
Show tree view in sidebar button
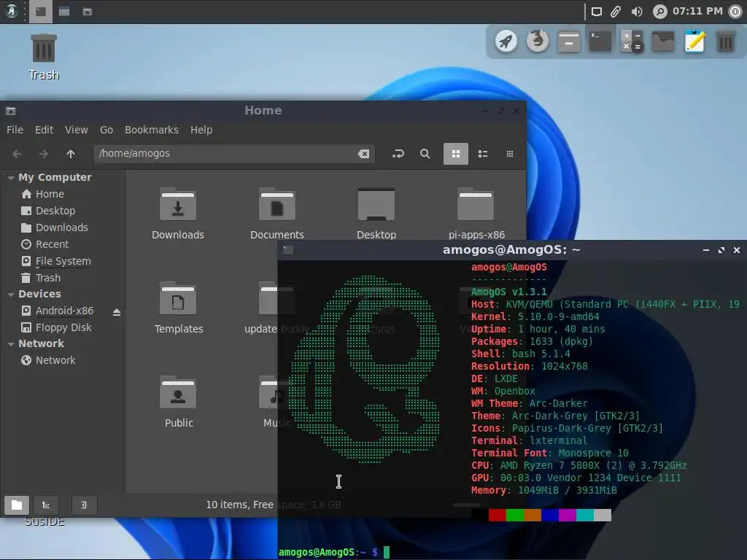(46, 505)
